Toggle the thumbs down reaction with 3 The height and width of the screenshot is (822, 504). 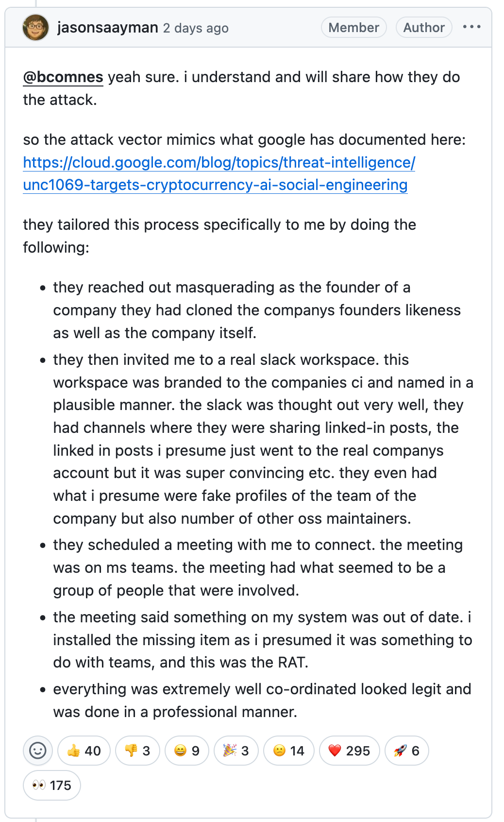(137, 751)
